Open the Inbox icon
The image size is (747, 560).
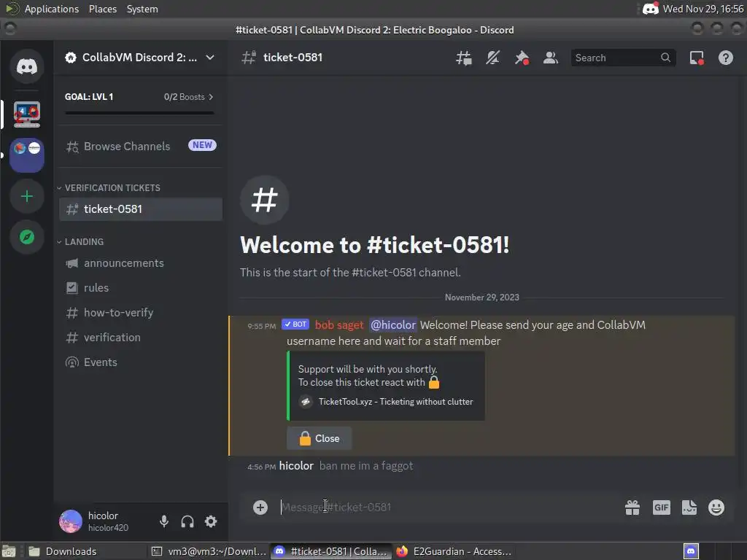tap(697, 58)
